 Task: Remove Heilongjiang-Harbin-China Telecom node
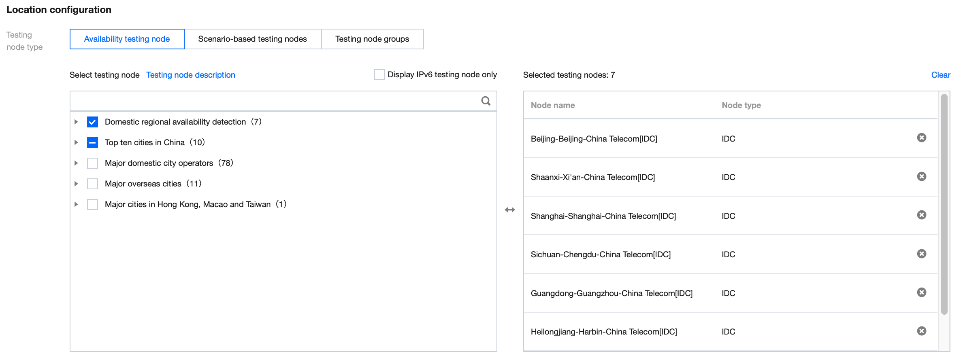pos(921,331)
